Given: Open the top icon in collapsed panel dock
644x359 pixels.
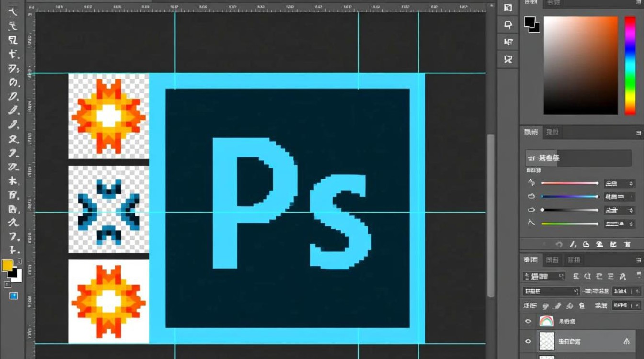Looking at the screenshot, I should click(x=508, y=7).
